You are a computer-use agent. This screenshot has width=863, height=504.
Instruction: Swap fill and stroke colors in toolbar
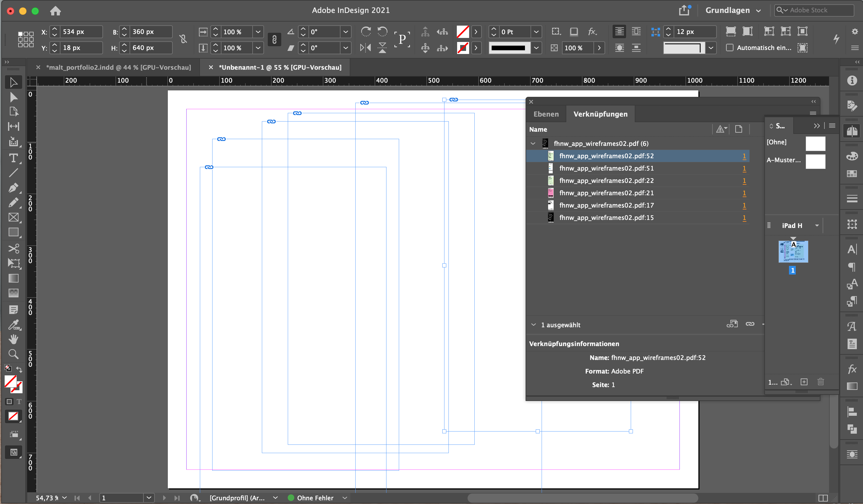(19, 370)
